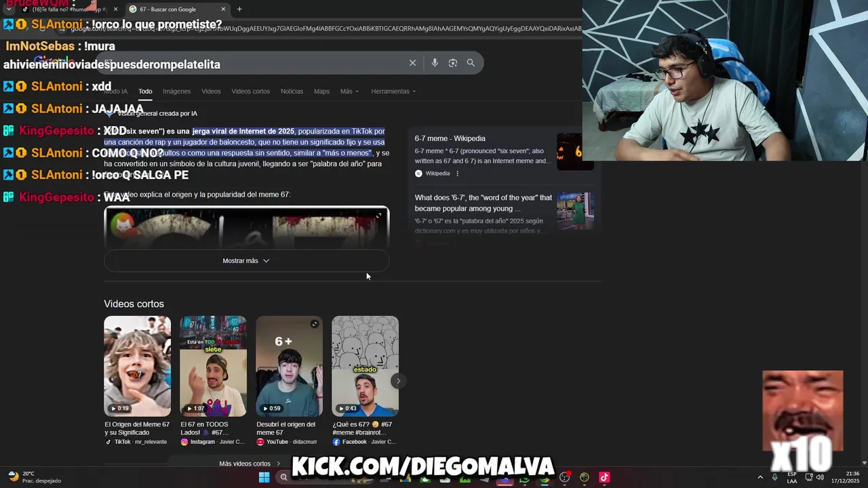Expand preview icon on the '6+' short video

point(314,324)
